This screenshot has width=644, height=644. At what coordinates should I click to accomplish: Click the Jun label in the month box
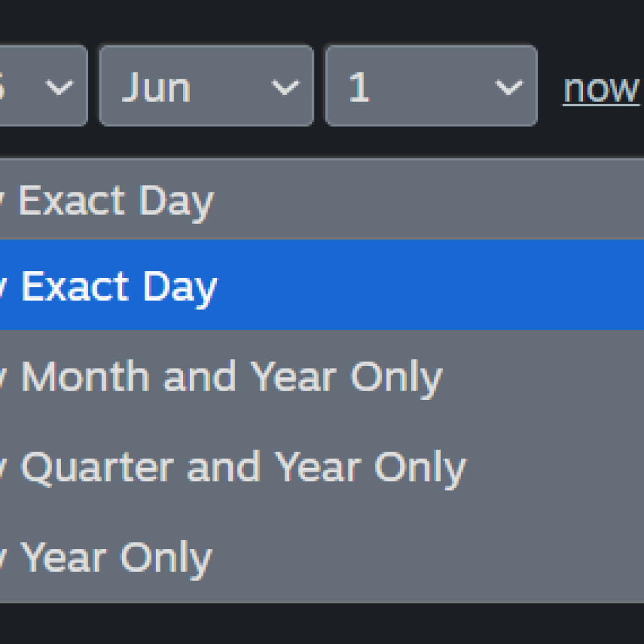[157, 87]
